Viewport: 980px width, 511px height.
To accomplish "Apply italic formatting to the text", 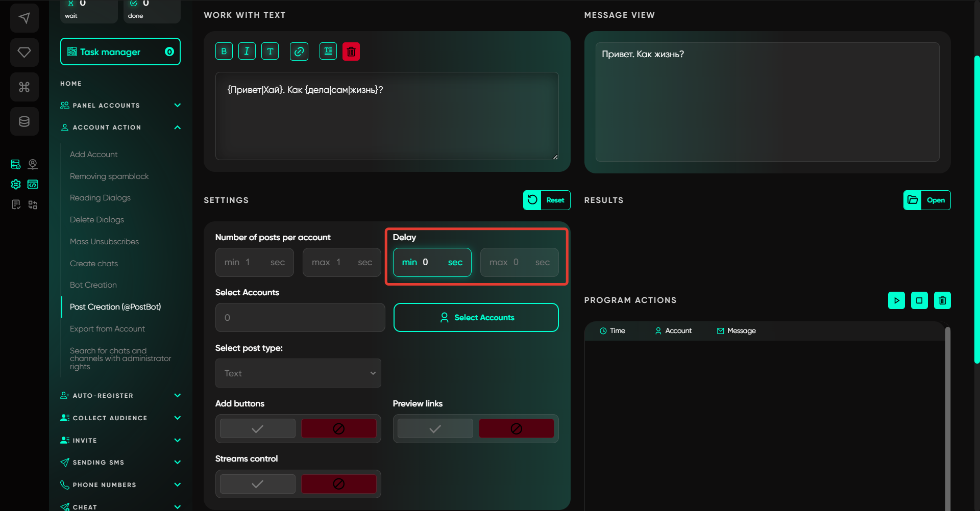I will 247,52.
